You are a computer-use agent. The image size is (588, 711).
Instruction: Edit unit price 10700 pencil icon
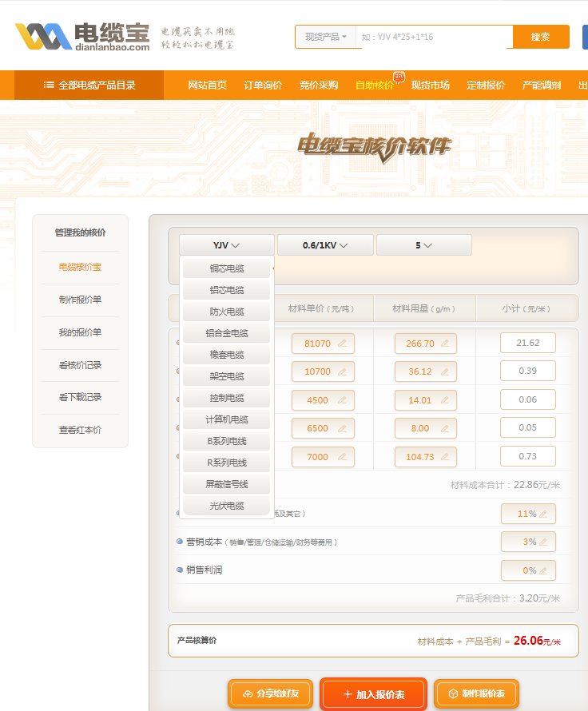(x=342, y=371)
